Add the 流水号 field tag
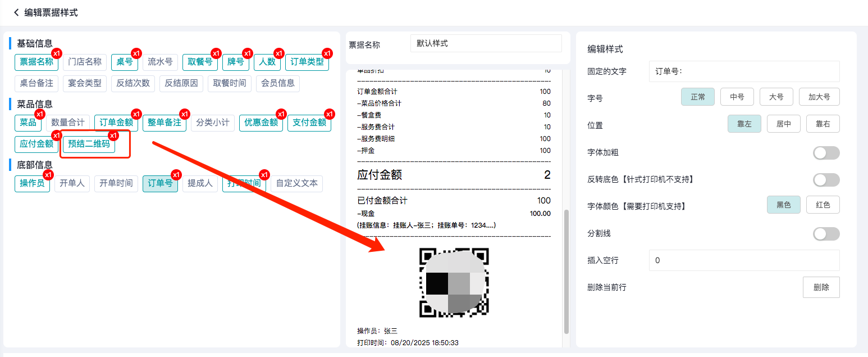This screenshot has height=357, width=868. (160, 62)
